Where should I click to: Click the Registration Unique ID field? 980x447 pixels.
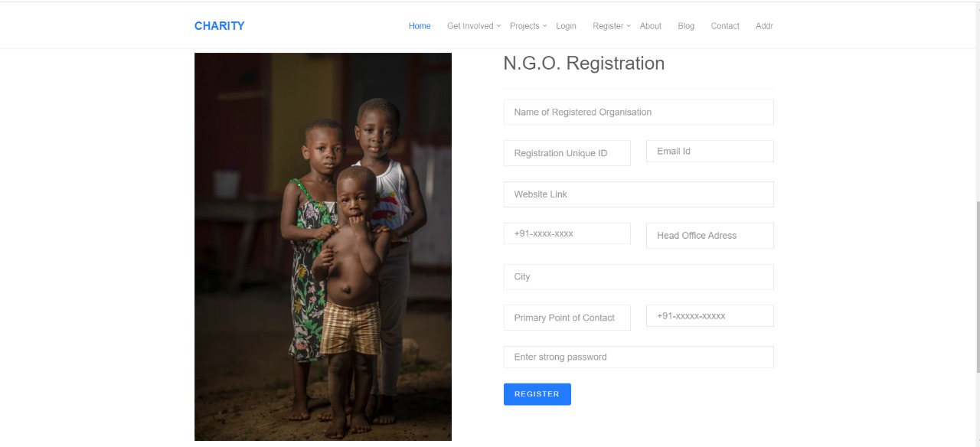point(567,153)
